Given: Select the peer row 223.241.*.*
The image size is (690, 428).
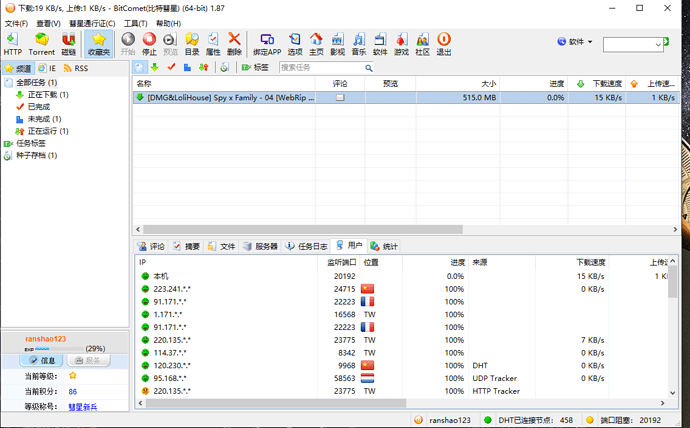Looking at the screenshot, I should [x=402, y=289].
